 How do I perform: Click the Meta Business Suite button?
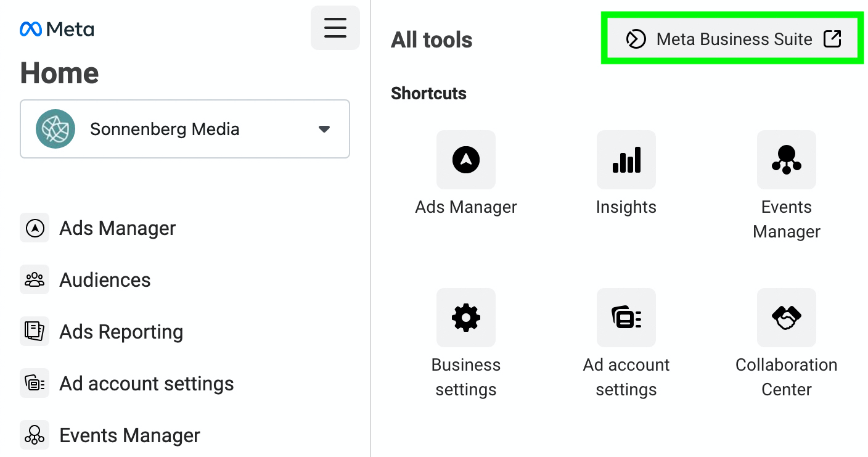[734, 39]
